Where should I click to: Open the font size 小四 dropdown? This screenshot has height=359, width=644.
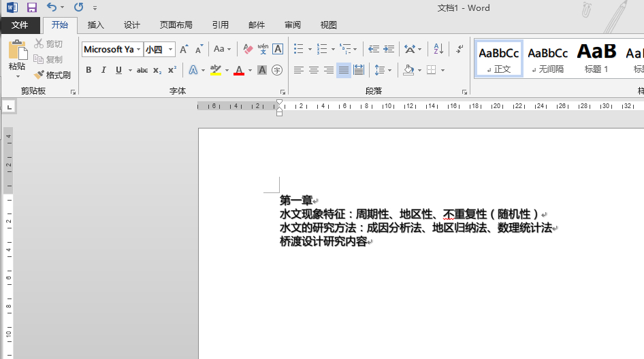(170, 49)
